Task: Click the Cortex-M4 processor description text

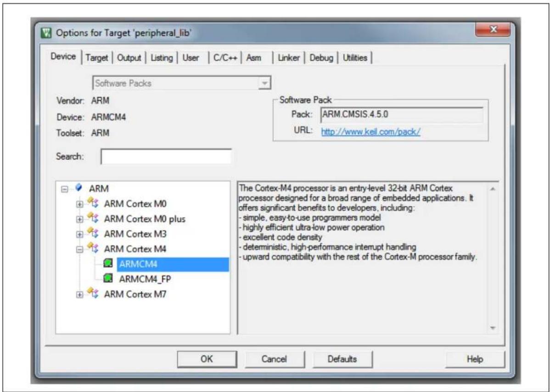Action: [358, 222]
